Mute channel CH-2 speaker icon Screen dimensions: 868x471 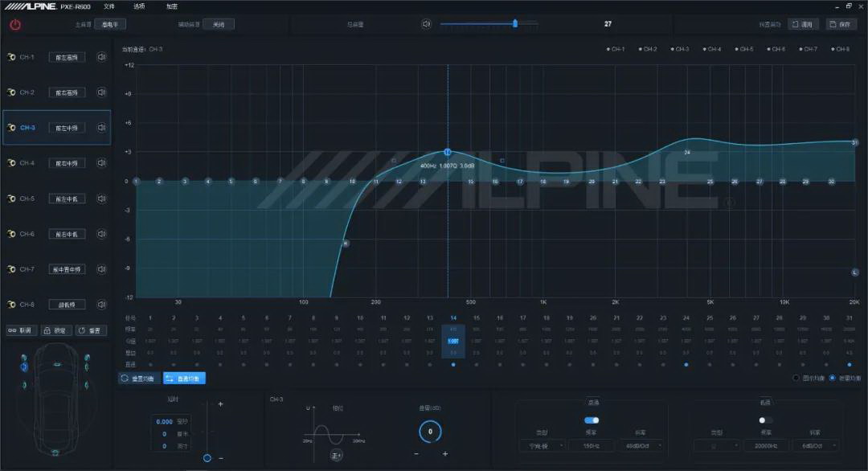(101, 92)
